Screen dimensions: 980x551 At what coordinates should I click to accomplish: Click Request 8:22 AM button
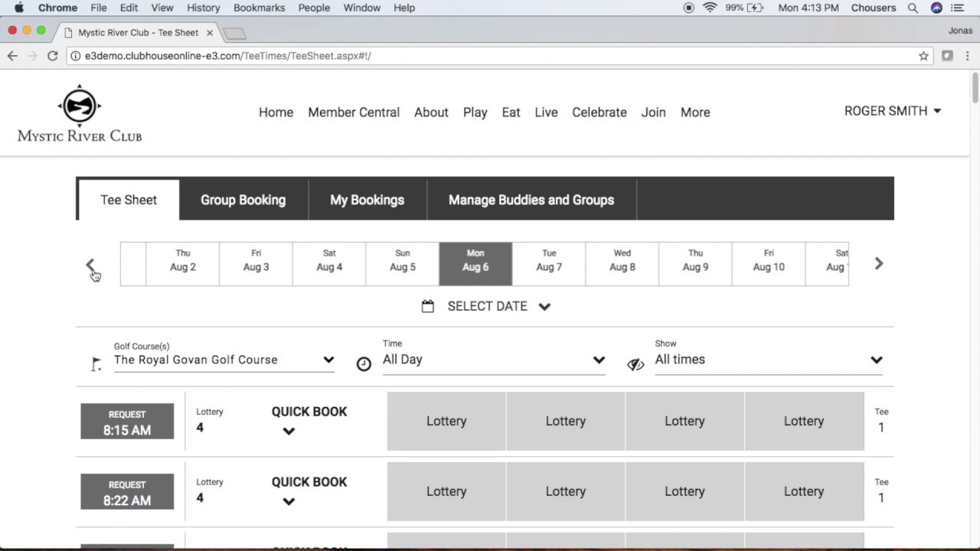[127, 492]
